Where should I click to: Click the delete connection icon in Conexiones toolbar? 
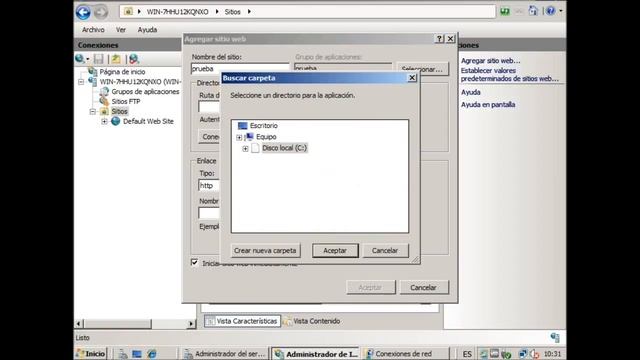(133, 59)
